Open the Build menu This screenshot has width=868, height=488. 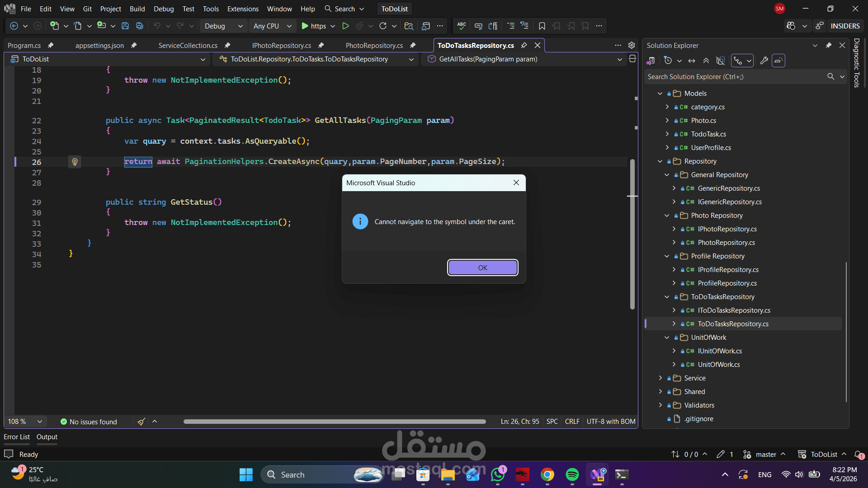point(137,9)
